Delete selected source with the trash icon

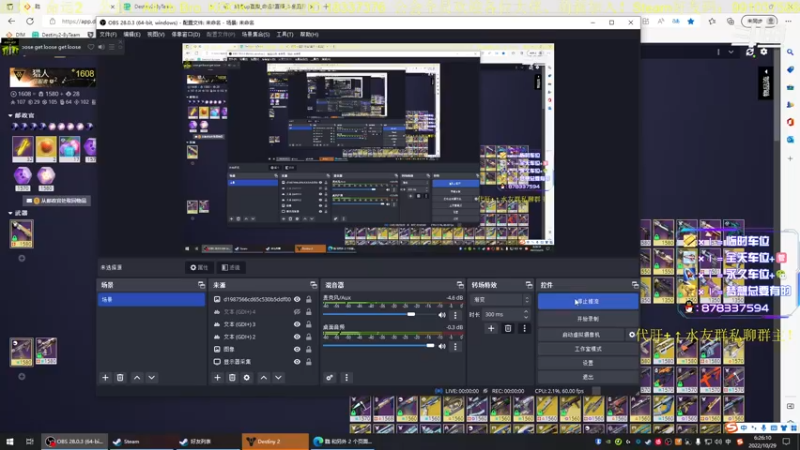tap(232, 378)
